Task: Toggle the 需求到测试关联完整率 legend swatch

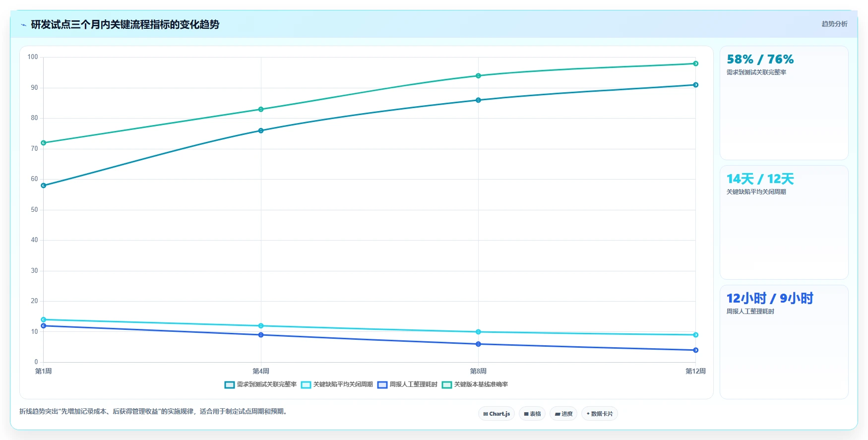Action: [x=229, y=385]
